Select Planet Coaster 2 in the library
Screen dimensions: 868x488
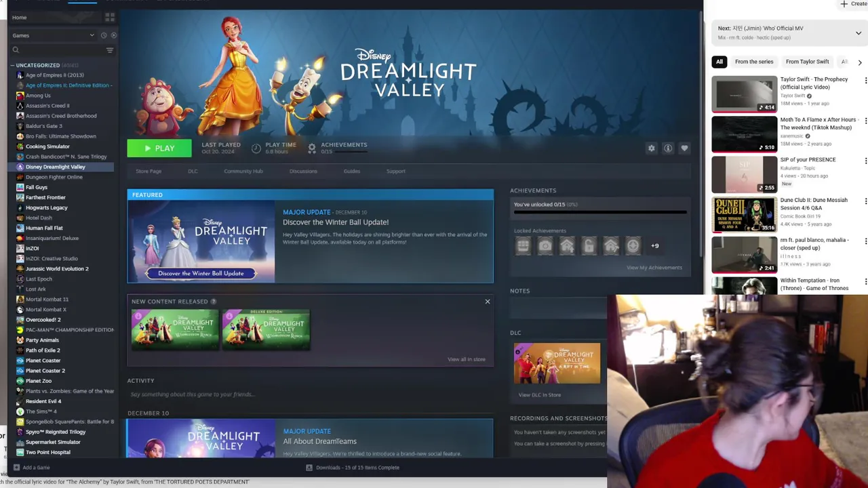coord(45,371)
